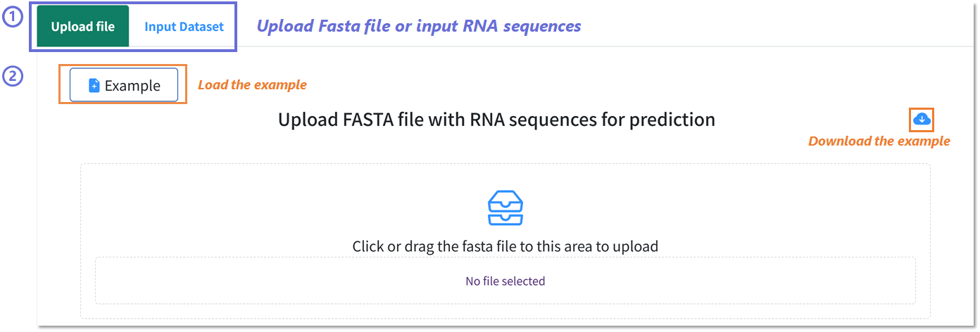Click the word 'Example' in the orange caption
Screen dimensions: 980x332
pyautogui.click(x=280, y=85)
